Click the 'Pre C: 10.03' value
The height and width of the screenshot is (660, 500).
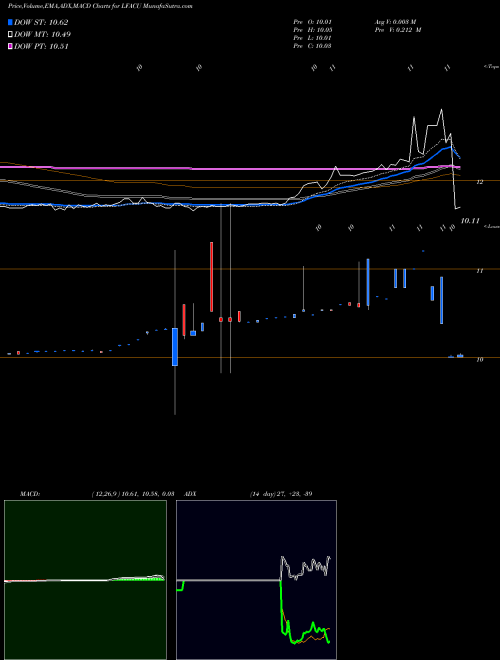coord(313,46)
